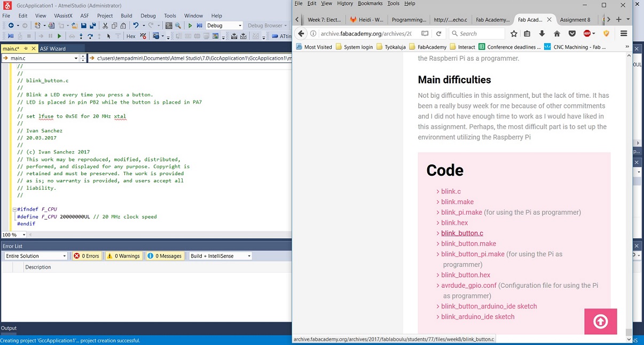
Task: Open the Firefox downloads arrow icon
Action: point(542,33)
